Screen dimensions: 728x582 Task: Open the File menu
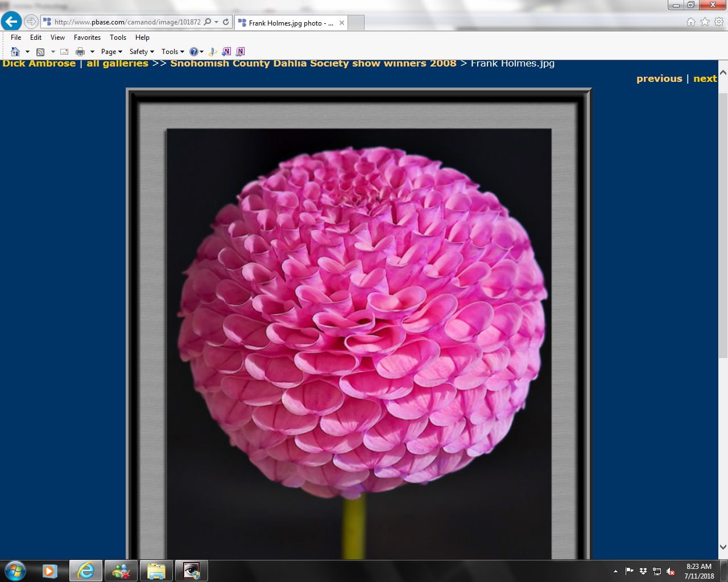click(16, 38)
